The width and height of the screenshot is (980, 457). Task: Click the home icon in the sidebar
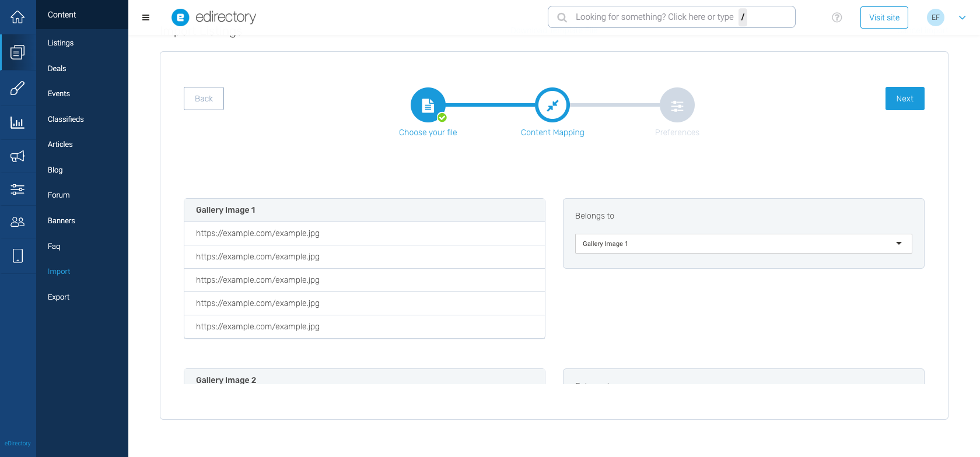(x=17, y=17)
